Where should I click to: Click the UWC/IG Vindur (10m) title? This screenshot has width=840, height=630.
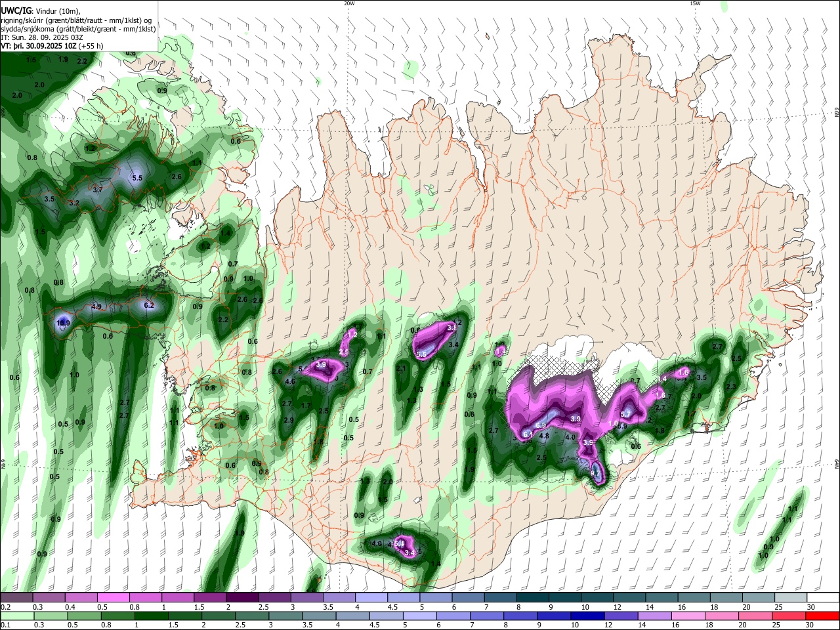pyautogui.click(x=40, y=11)
